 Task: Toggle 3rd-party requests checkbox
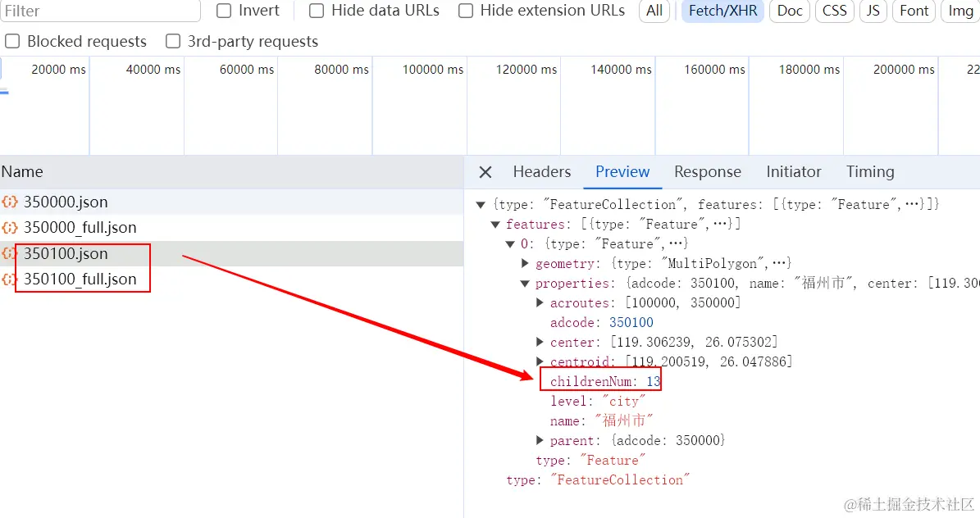click(173, 42)
